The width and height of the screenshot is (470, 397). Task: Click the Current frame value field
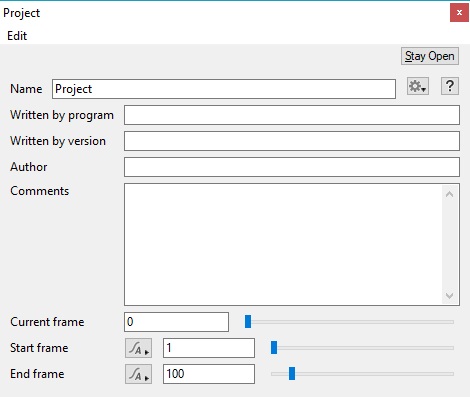tap(176, 322)
